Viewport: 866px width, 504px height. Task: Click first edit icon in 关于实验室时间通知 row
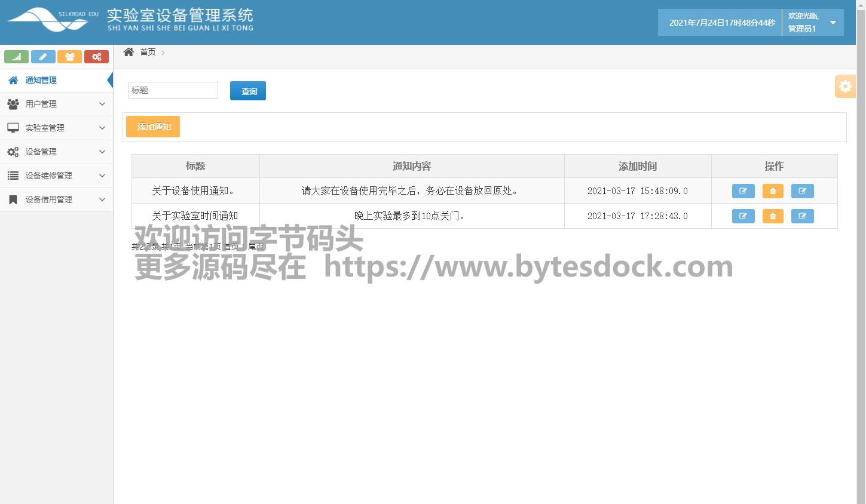(743, 216)
